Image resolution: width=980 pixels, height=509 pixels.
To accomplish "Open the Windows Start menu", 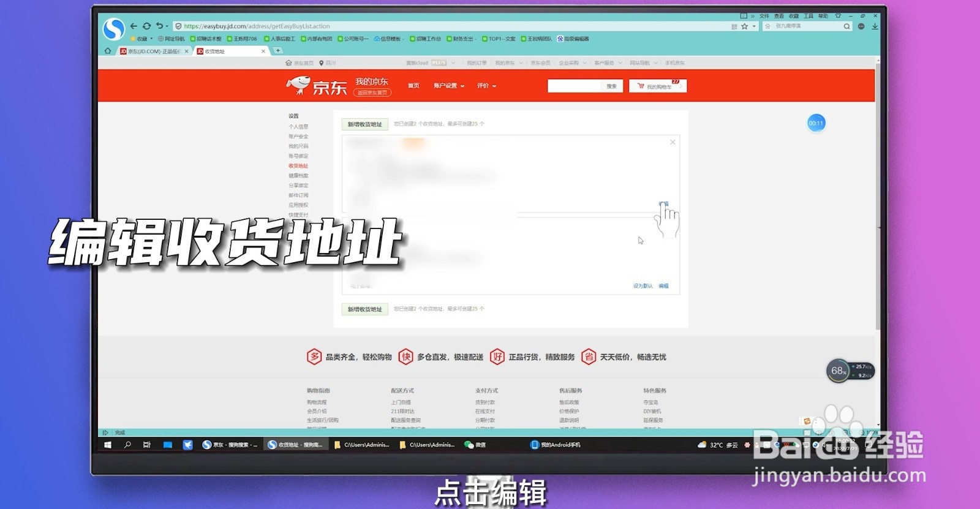I will tap(108, 445).
